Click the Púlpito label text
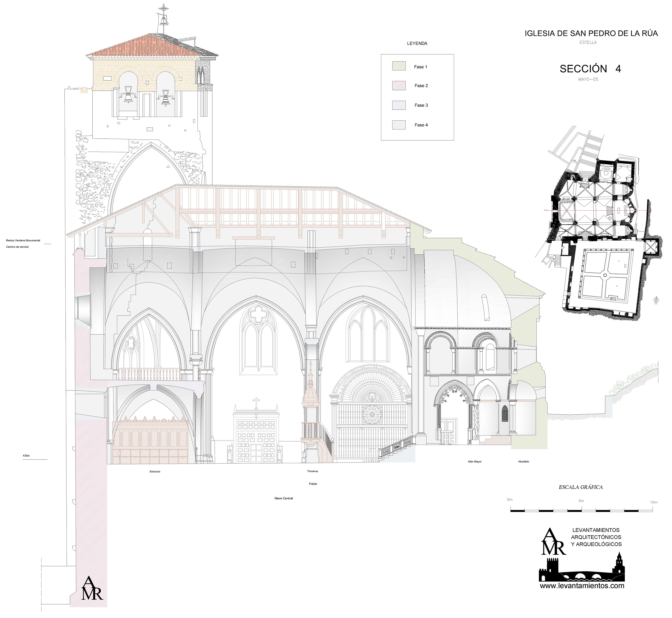 click(313, 484)
